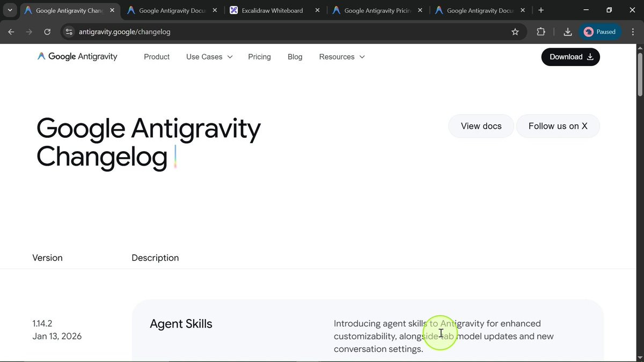Close the Excalidraw Whiteboard tab
Image resolution: width=644 pixels, height=362 pixels.
pyautogui.click(x=317, y=10)
